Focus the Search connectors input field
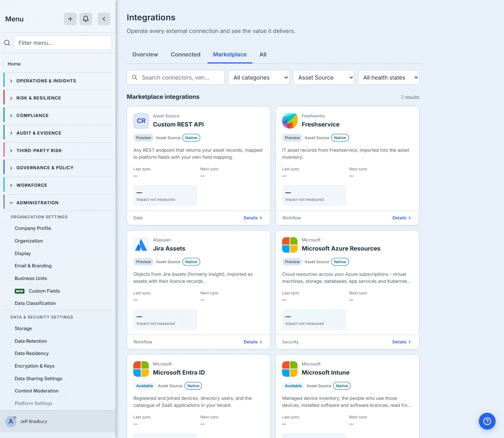Screen dimensions: 504x438 coord(176,77)
